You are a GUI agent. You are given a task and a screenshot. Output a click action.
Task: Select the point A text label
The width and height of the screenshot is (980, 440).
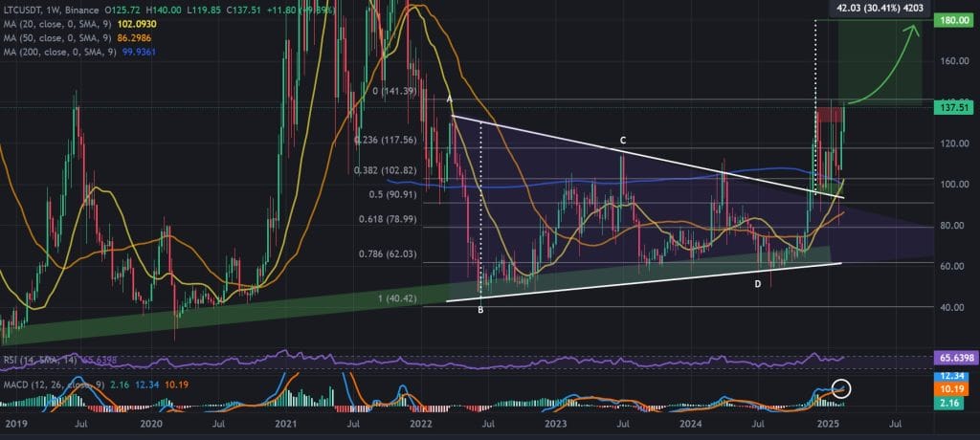tap(449, 99)
